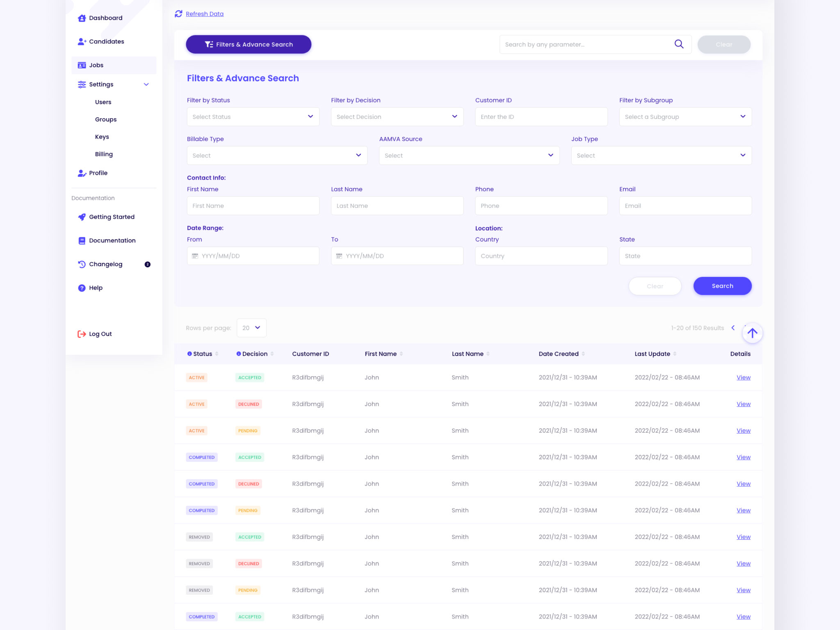Expand the Filter by Decision dropdown
This screenshot has width=840, height=630.
(x=454, y=116)
